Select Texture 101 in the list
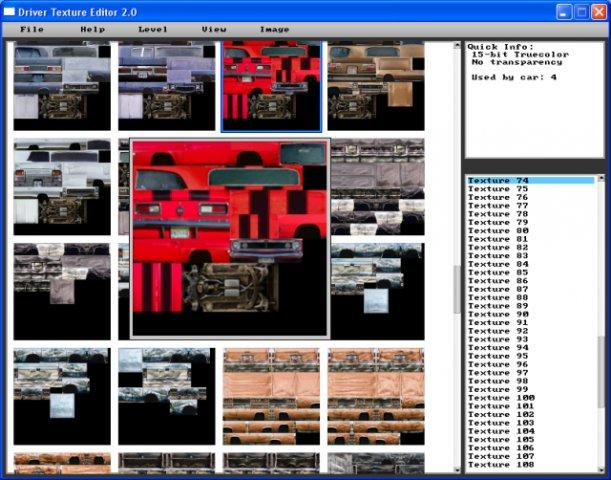Viewport: 611px width, 480px height. point(531,406)
